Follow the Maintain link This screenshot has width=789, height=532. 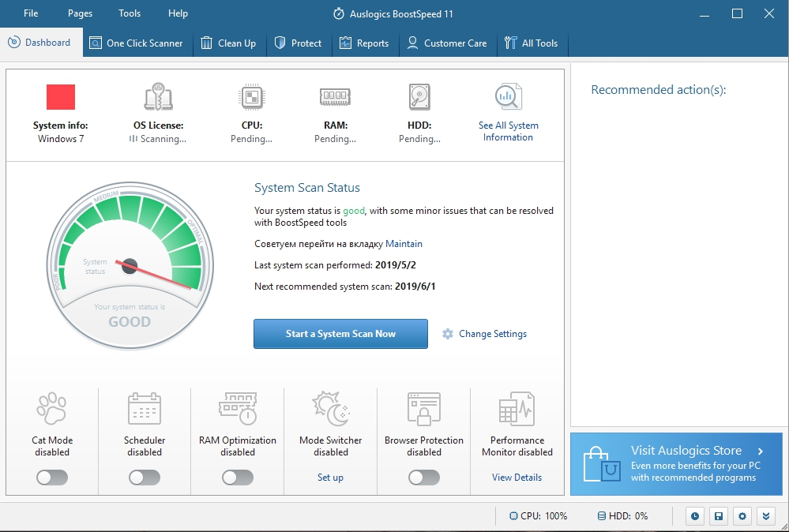(404, 244)
